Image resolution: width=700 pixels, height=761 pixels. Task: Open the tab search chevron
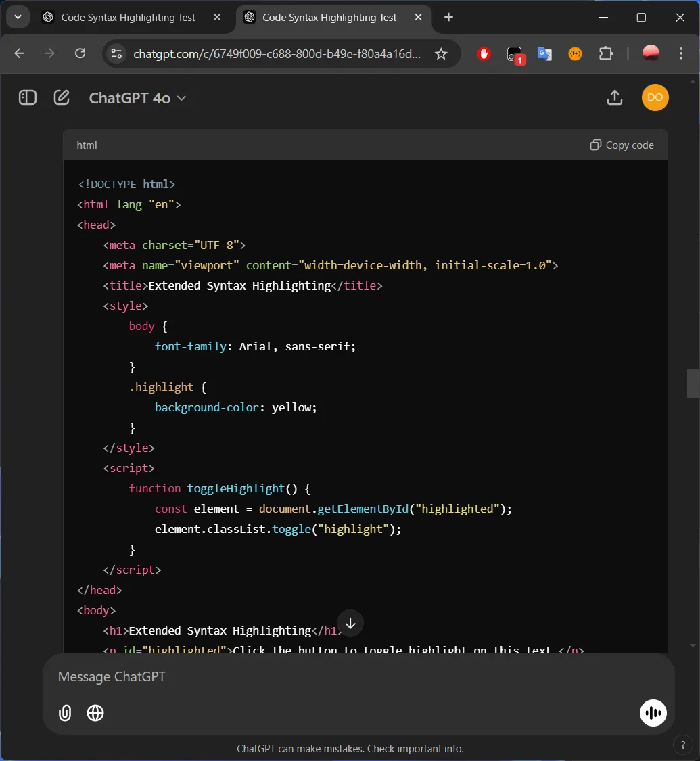pyautogui.click(x=18, y=17)
